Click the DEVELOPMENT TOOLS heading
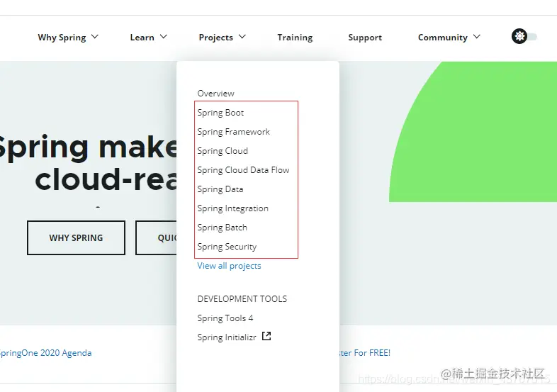Viewport: 557px width, 392px height. point(242,299)
